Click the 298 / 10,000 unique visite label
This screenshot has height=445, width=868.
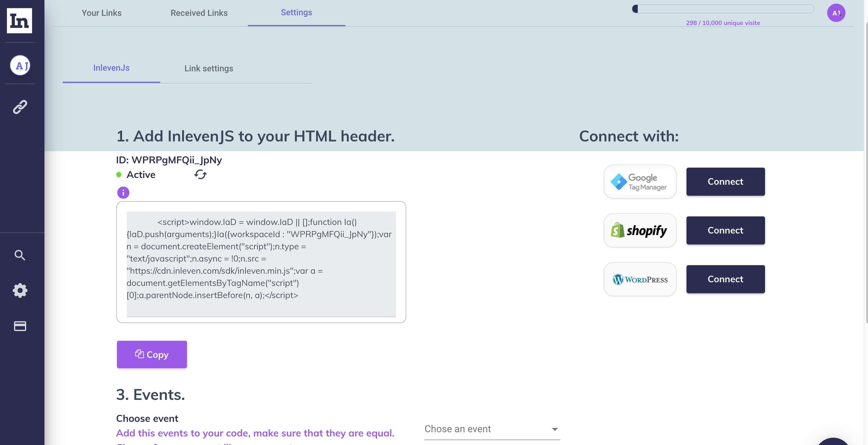[723, 23]
